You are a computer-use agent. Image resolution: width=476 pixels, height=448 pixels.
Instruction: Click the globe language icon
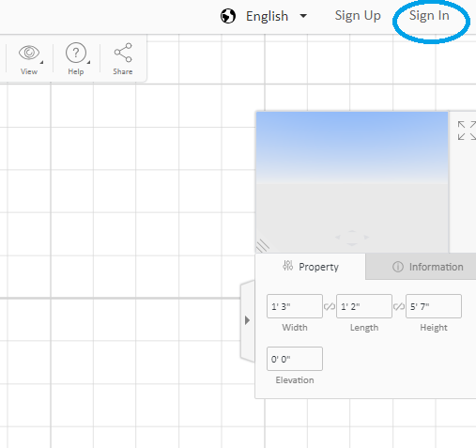click(228, 16)
